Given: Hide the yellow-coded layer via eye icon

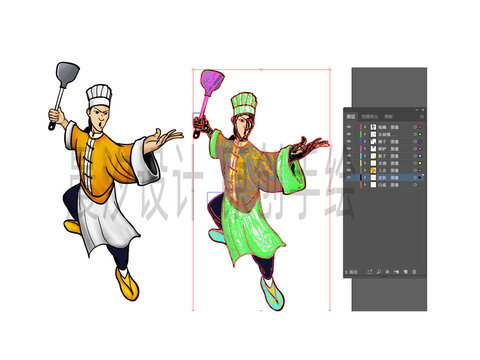Looking at the screenshot, I should (x=349, y=163).
